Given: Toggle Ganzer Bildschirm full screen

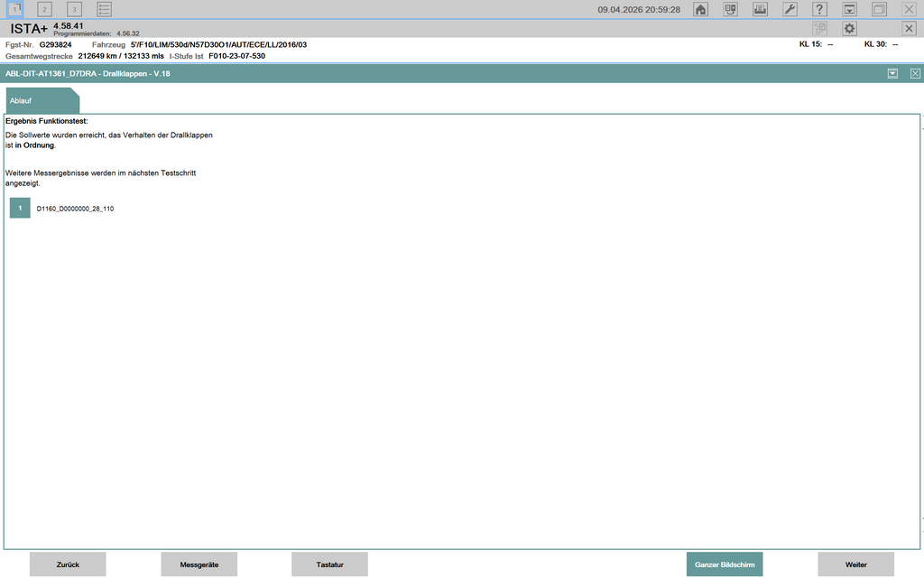Looking at the screenshot, I should 724,564.
